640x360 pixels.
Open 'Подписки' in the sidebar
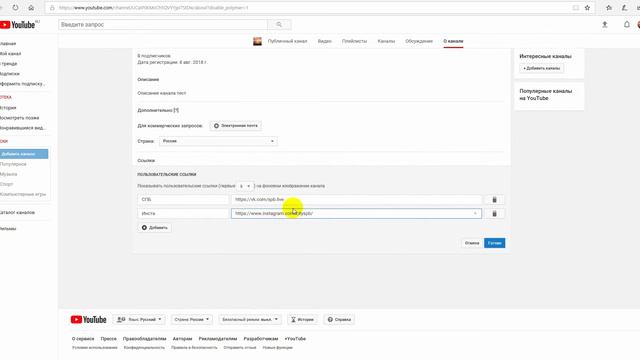(10, 74)
